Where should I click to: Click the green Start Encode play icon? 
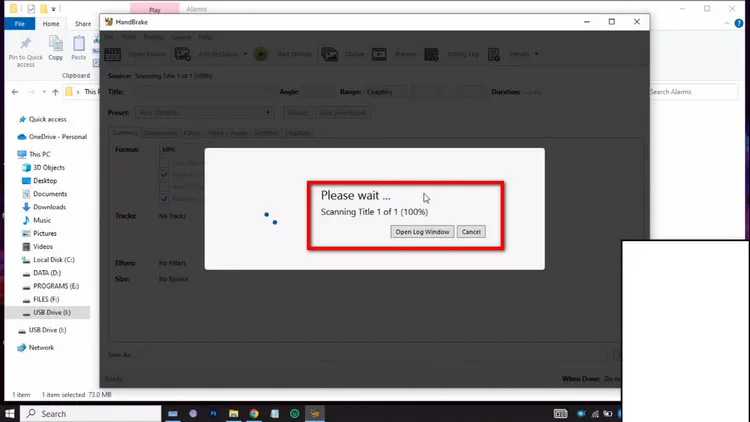(x=261, y=54)
